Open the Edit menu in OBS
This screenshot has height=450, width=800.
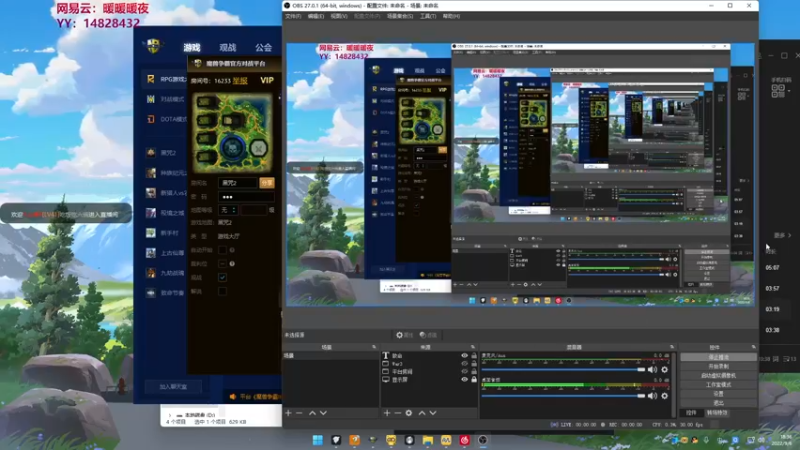point(316,16)
